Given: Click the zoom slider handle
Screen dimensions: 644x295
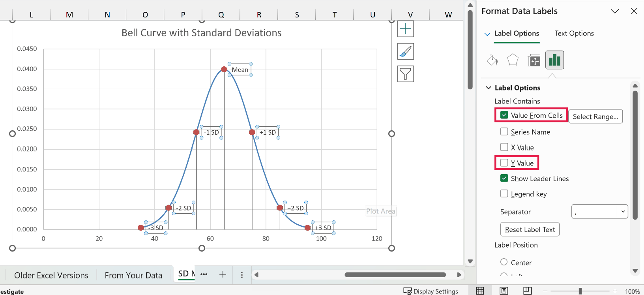Looking at the screenshot, I should (580, 291).
